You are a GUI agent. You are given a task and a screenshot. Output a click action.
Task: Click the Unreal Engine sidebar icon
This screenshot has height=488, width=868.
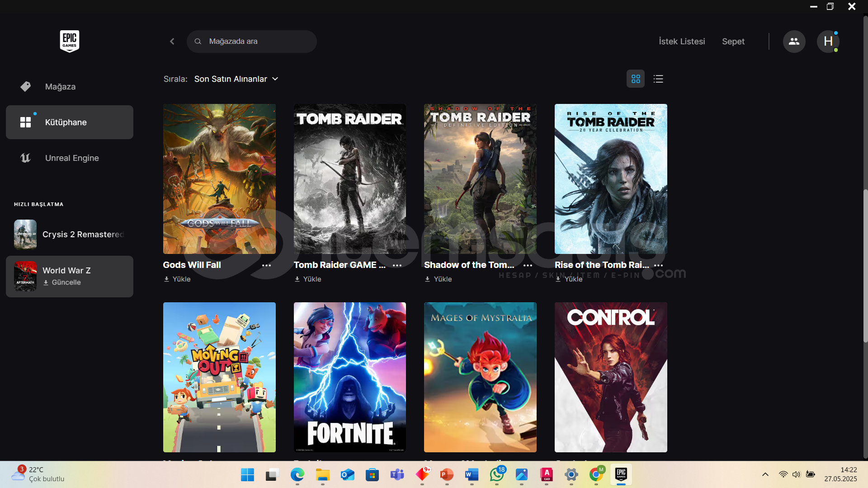[25, 158]
